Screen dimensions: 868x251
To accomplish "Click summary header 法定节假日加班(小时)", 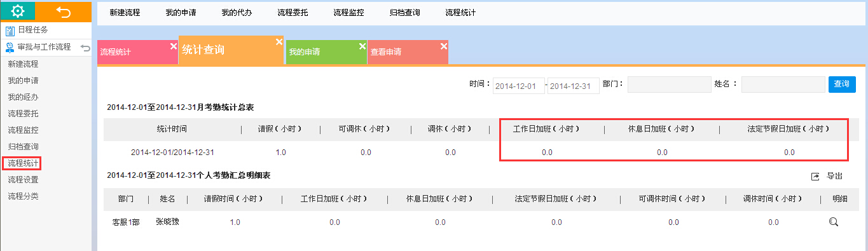I will tap(789, 129).
